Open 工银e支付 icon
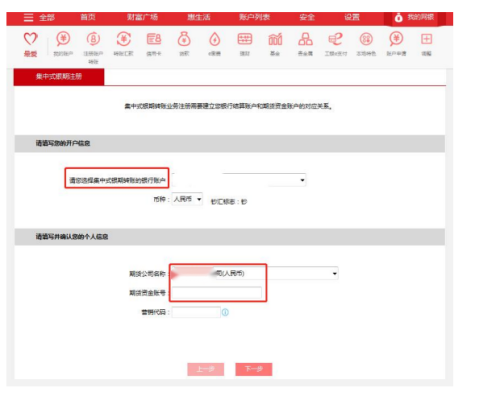 [336, 43]
